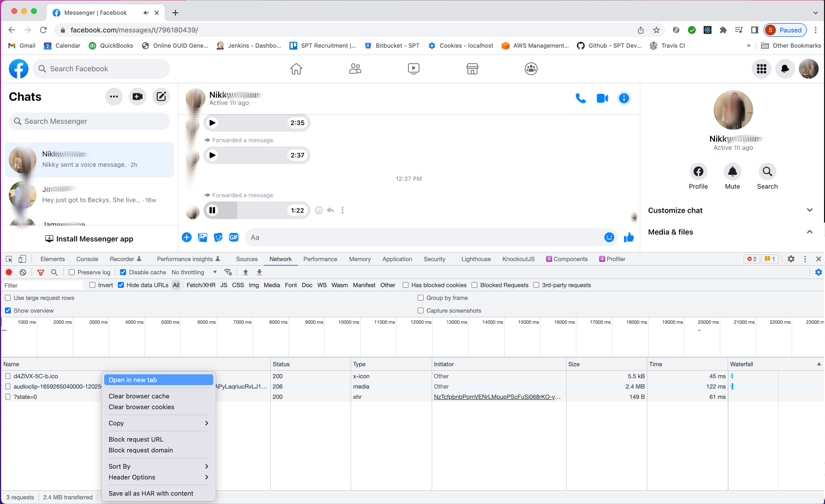825x504 pixels.
Task: Click DevTools inspect element icon
Action: pyautogui.click(x=9, y=259)
